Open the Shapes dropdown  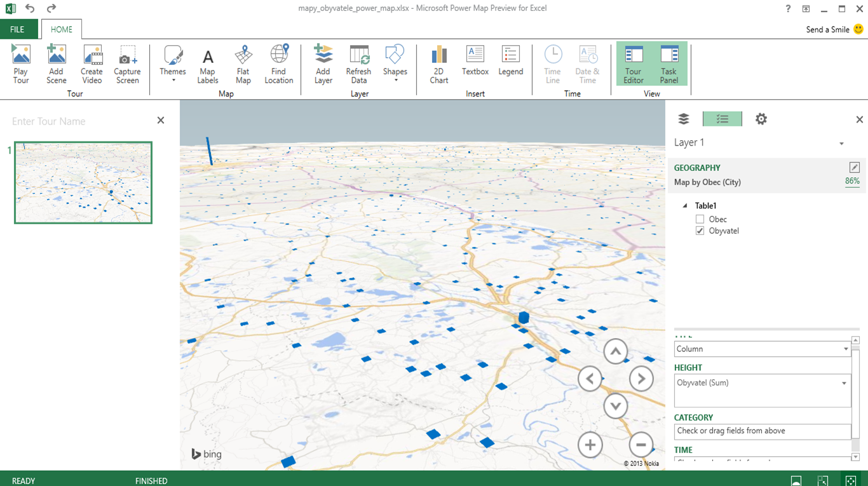coord(395,64)
